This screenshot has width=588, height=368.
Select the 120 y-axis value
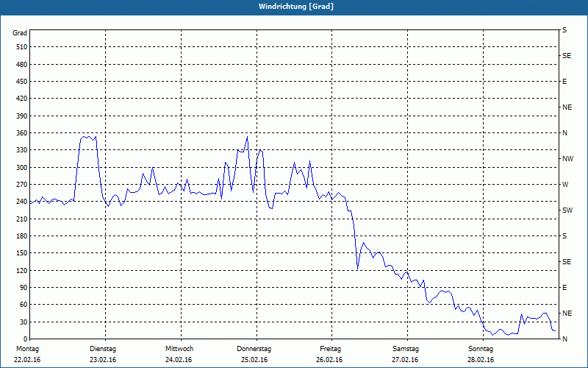pyautogui.click(x=22, y=270)
